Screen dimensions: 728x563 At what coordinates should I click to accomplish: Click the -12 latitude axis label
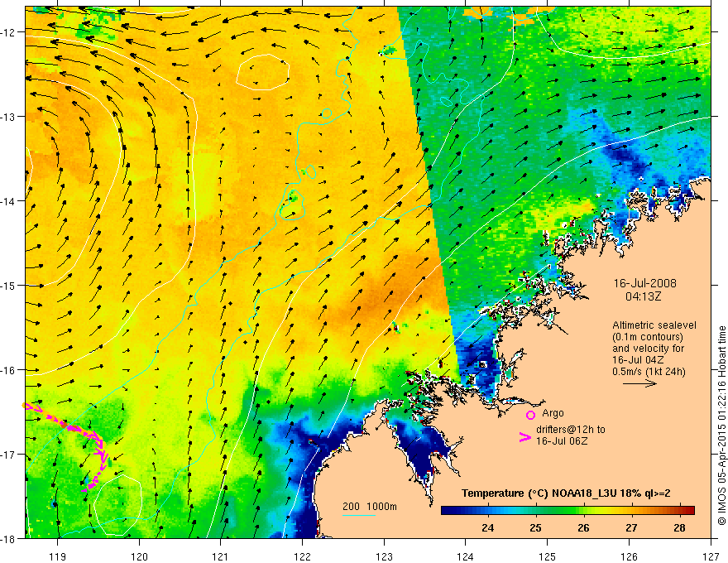(x=8, y=32)
